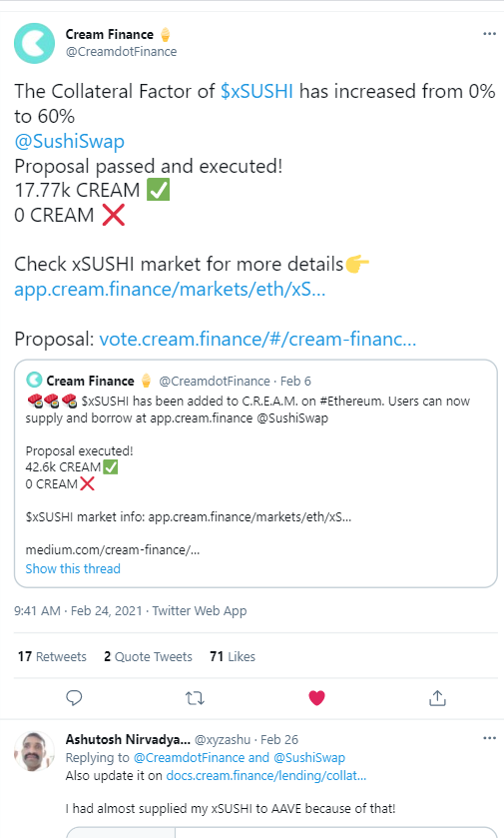Open Ashutosh reply's three-dot menu
Image resolution: width=504 pixels, height=838 pixels.
489,738
